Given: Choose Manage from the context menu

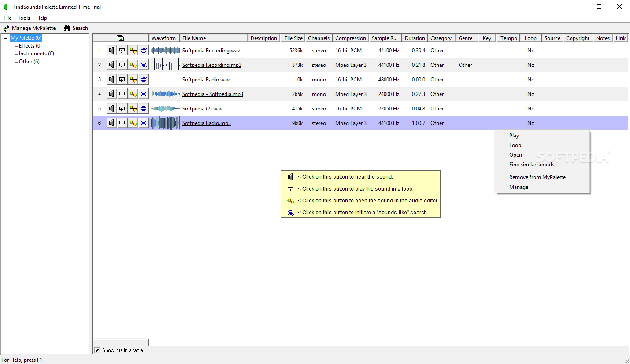Looking at the screenshot, I should pos(542,187).
